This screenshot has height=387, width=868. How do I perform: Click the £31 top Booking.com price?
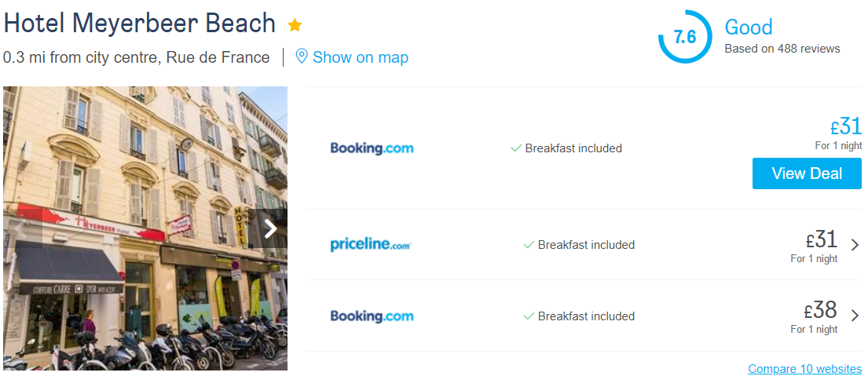click(x=846, y=127)
